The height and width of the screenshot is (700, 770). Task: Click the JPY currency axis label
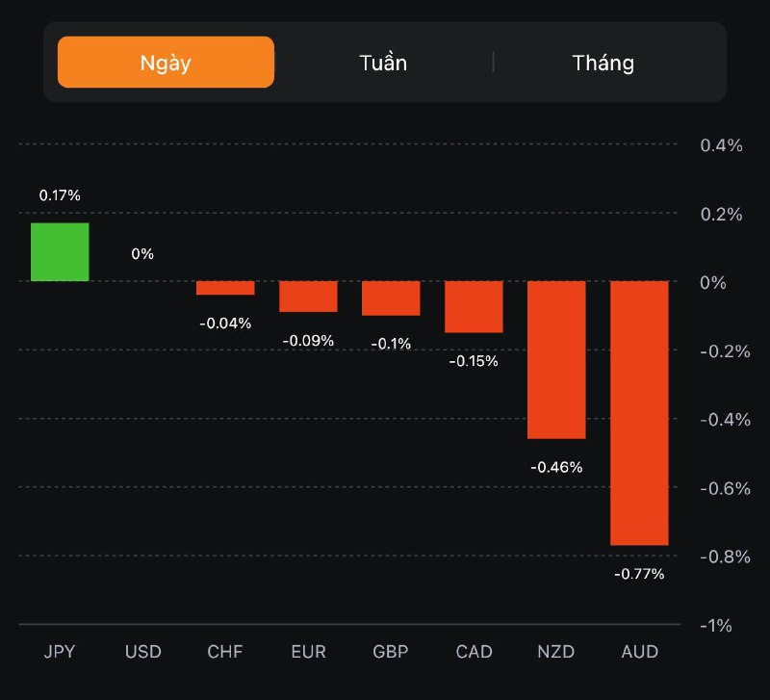pos(60,652)
